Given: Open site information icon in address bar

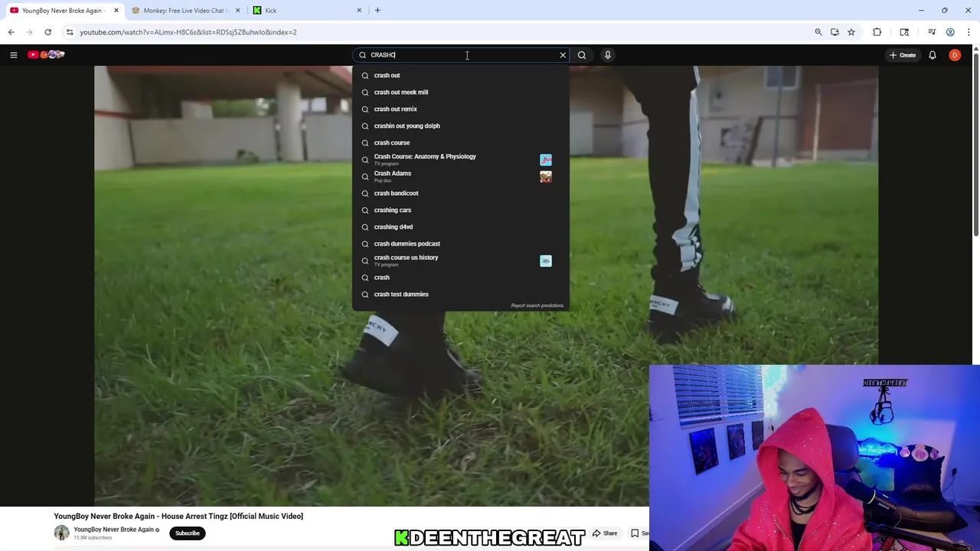Looking at the screenshot, I should coord(70,32).
